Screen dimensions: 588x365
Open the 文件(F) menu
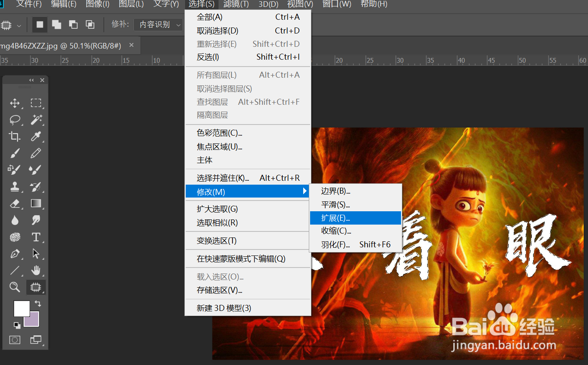[x=29, y=4]
